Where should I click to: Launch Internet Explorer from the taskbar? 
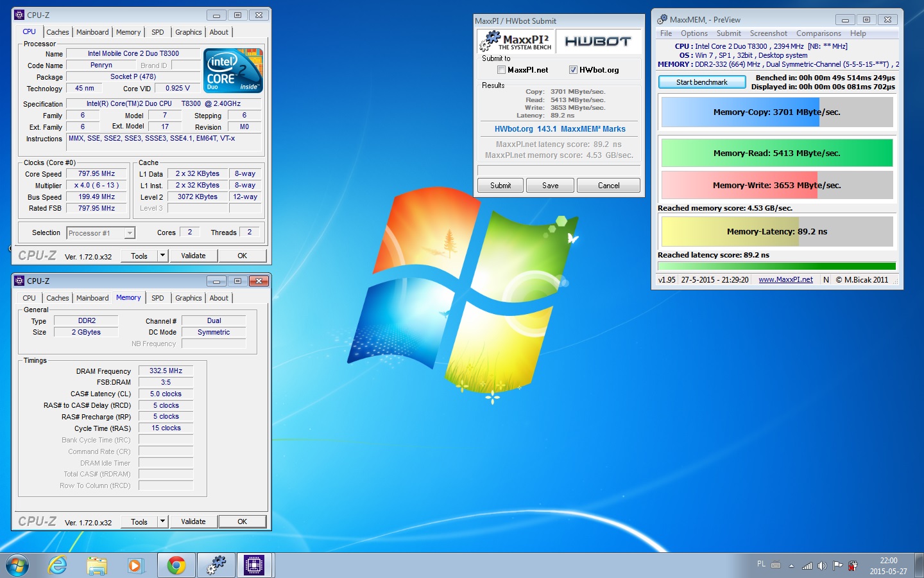[x=58, y=566]
